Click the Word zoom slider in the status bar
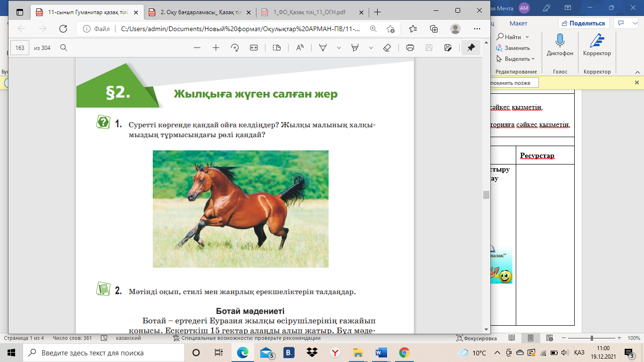 point(592,338)
